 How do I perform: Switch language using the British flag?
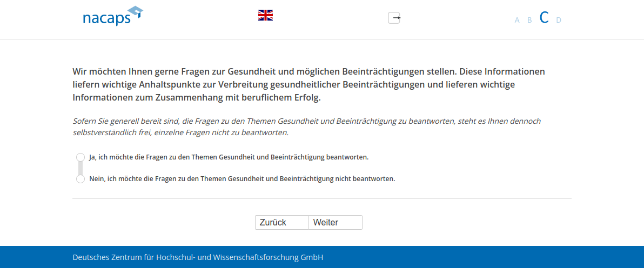click(x=265, y=15)
